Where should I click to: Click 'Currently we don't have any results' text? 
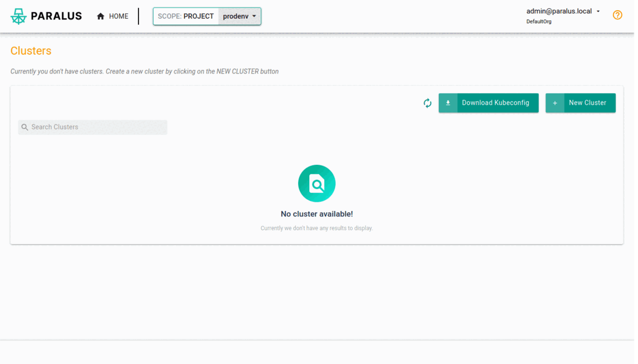click(316, 228)
